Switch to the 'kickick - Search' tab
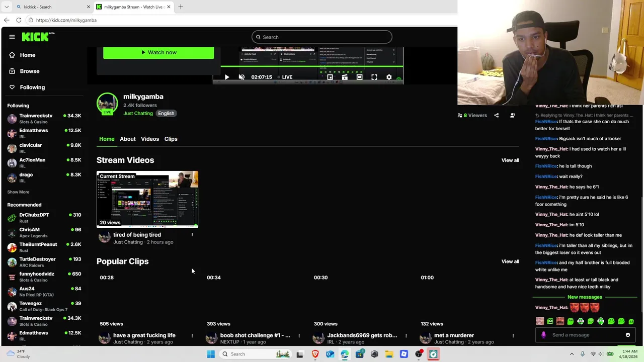Image resolution: width=644 pixels, height=362 pixels. pyautogui.click(x=53, y=7)
